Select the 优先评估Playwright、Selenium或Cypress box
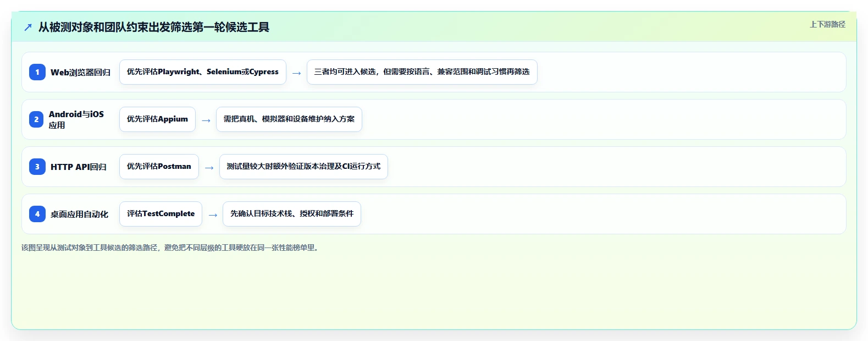This screenshot has width=868, height=341. (203, 72)
